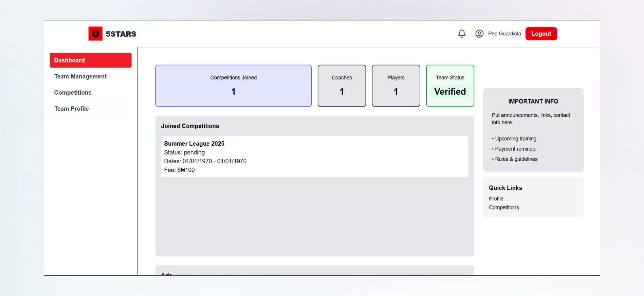
Task: Go to Competitions in the sidebar
Action: tap(73, 93)
